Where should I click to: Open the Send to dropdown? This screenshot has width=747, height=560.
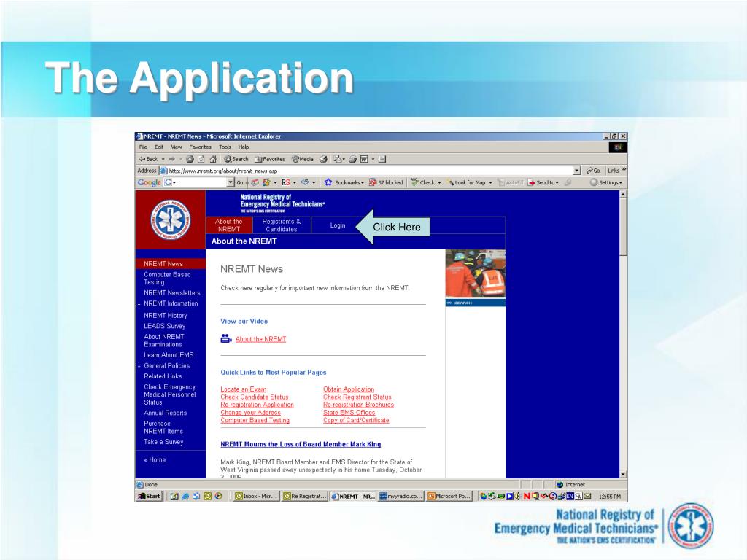click(x=543, y=182)
